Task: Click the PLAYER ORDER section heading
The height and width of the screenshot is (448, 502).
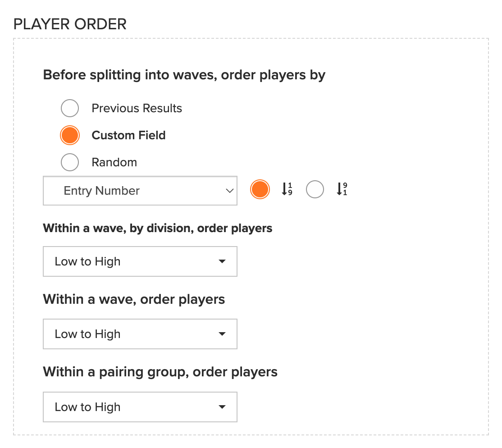Action: 70,24
